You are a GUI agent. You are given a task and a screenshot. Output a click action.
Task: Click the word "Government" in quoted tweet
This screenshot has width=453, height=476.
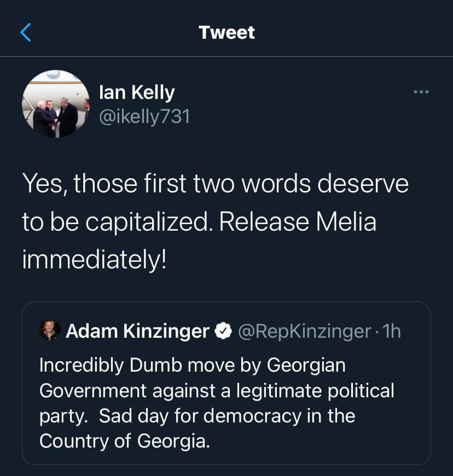click(93, 391)
